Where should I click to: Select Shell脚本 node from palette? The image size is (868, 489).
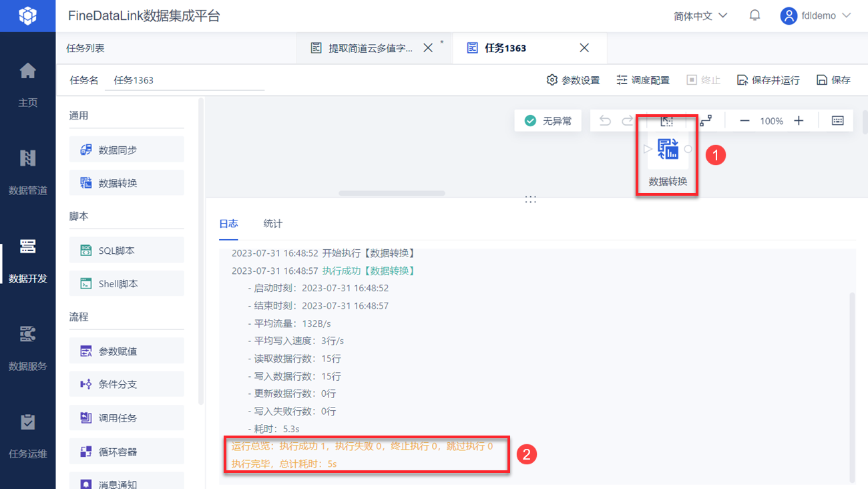127,284
